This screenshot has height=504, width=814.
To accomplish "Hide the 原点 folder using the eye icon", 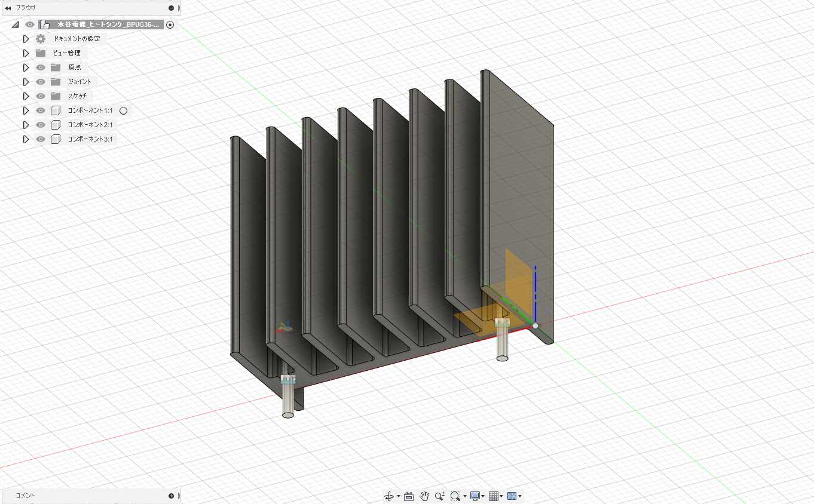I will click(40, 67).
